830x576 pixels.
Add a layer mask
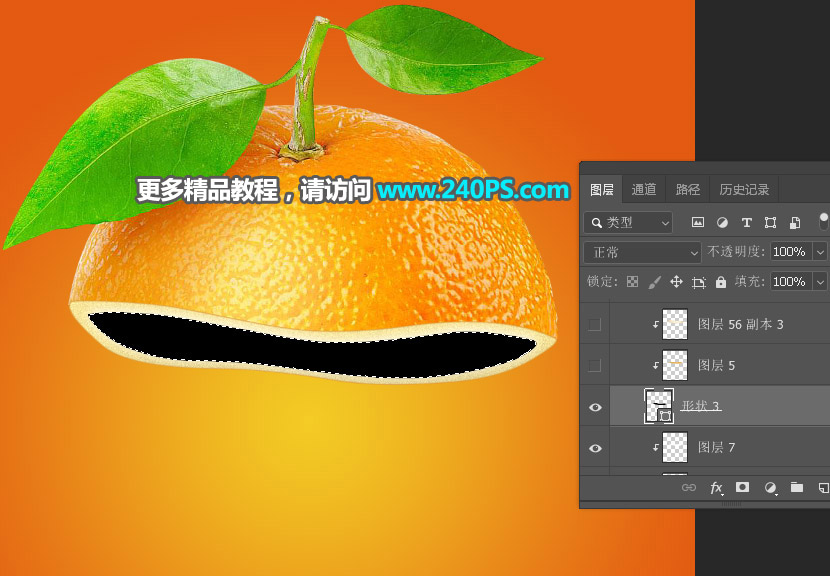(743, 487)
